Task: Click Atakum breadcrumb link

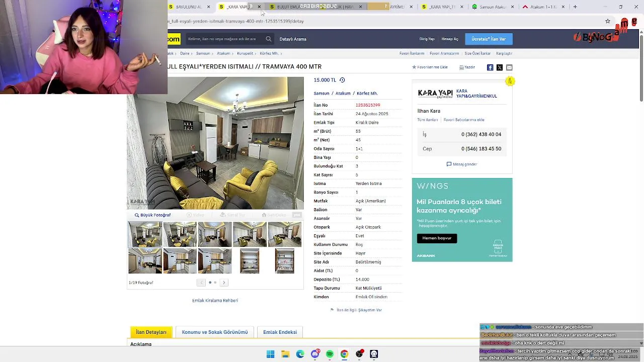Action: [x=223, y=53]
